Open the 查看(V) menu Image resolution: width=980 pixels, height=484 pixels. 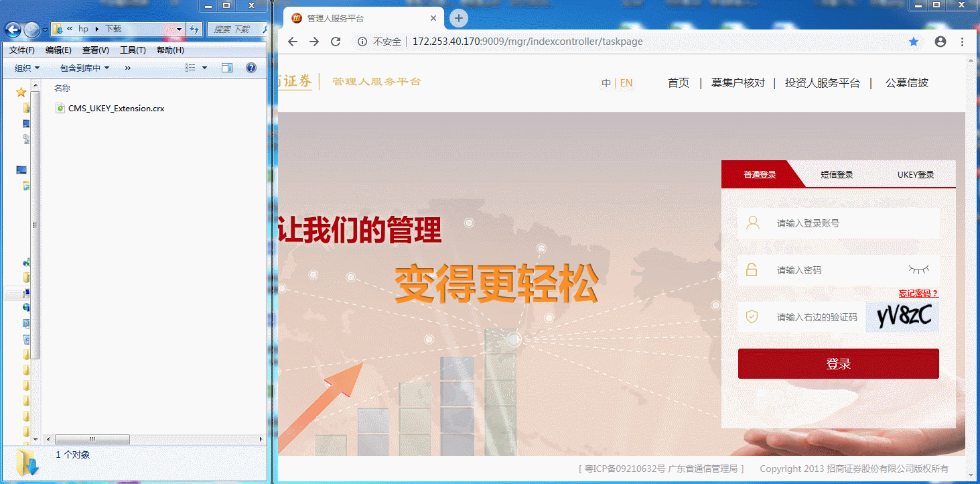(96, 50)
